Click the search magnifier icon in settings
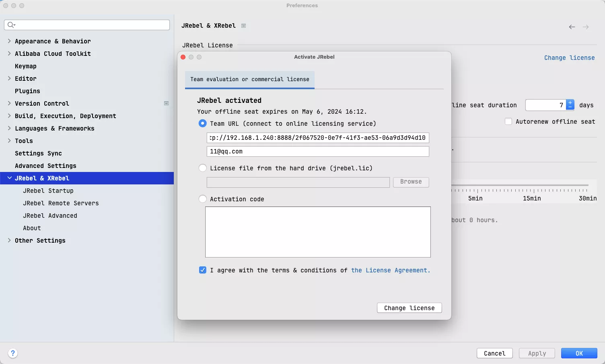605x364 pixels. (11, 25)
